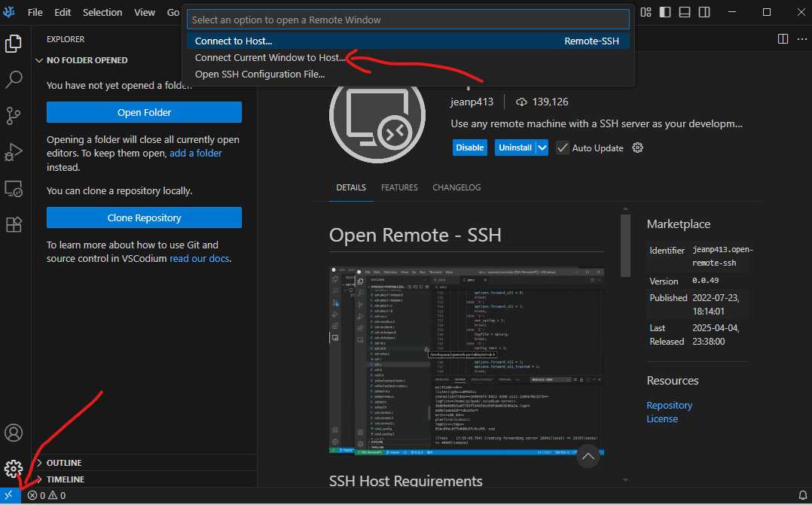Open the License resource link
The height and width of the screenshot is (505, 812).
tap(662, 418)
